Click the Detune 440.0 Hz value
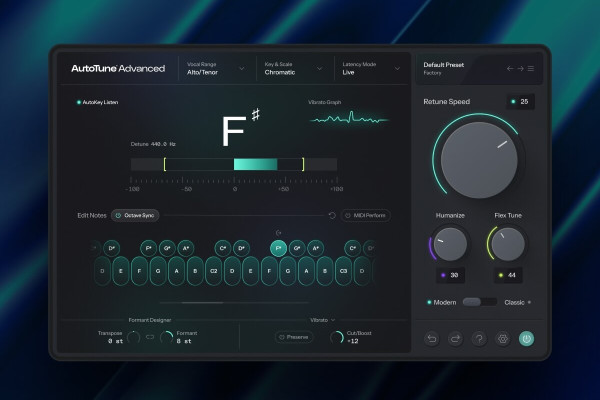The image size is (600, 400). pos(163,144)
